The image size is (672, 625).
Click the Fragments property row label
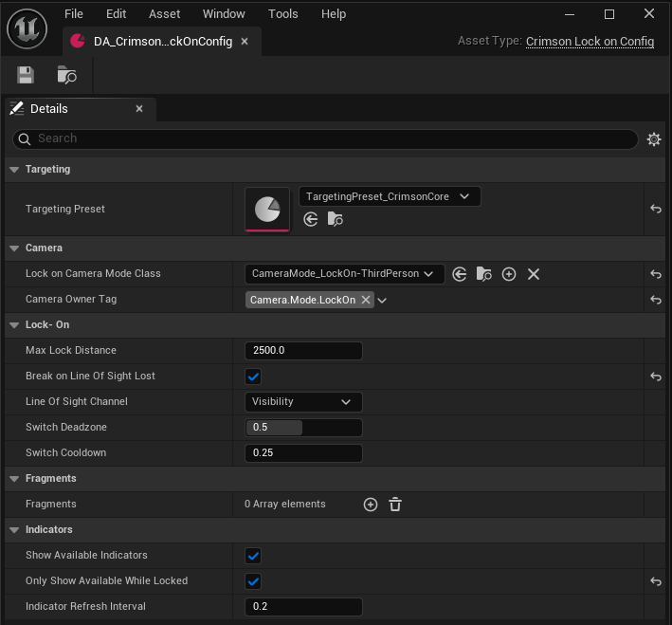[51, 504]
